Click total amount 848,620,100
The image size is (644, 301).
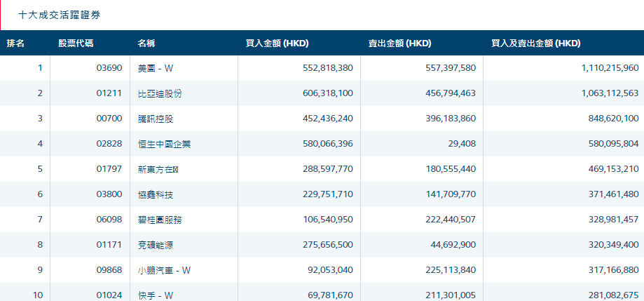(x=614, y=119)
